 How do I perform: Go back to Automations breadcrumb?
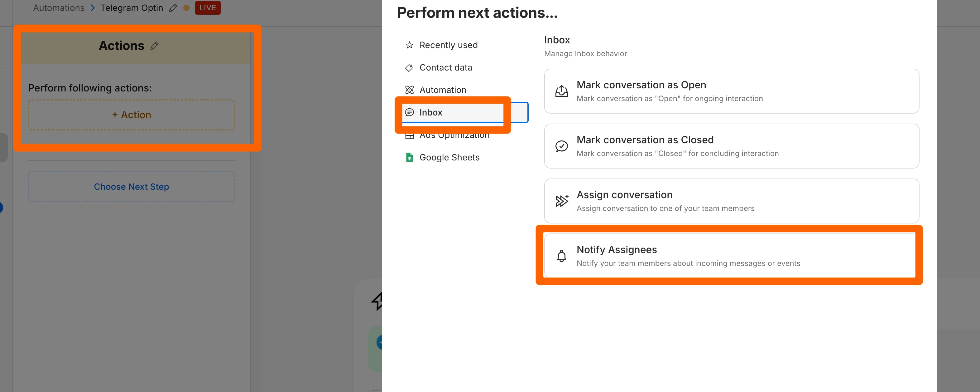[x=59, y=8]
